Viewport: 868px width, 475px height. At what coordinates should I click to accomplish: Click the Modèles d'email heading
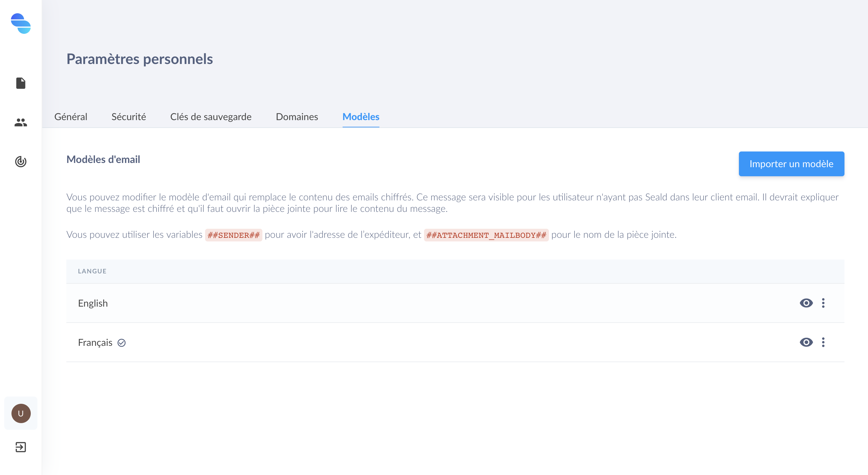[103, 159]
